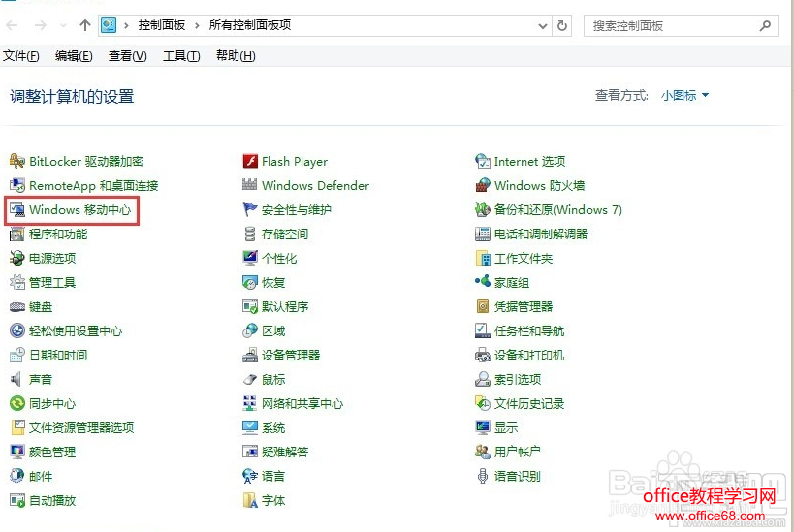
Task: Expand the address bar history dropdown
Action: pos(542,26)
